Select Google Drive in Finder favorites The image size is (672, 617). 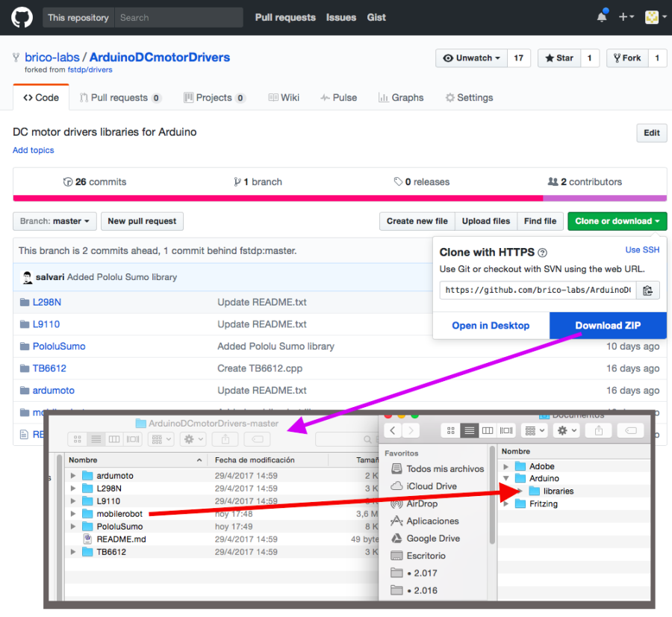[432, 539]
